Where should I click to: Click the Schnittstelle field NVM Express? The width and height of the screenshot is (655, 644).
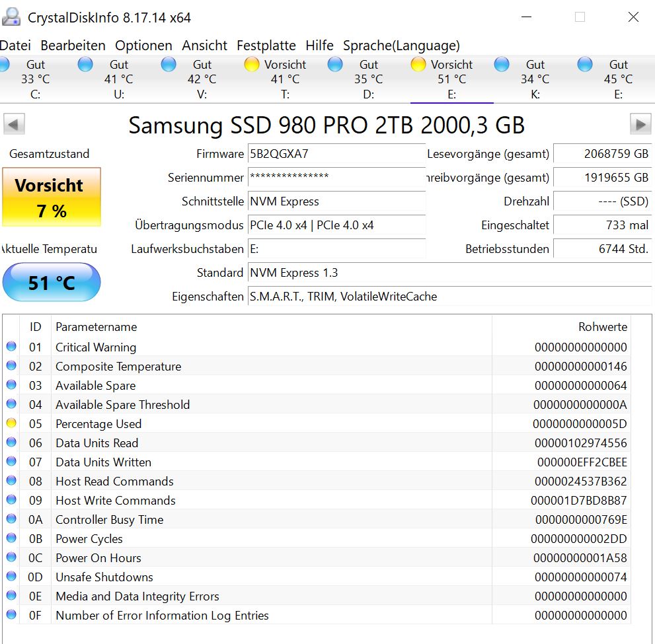[336, 201]
